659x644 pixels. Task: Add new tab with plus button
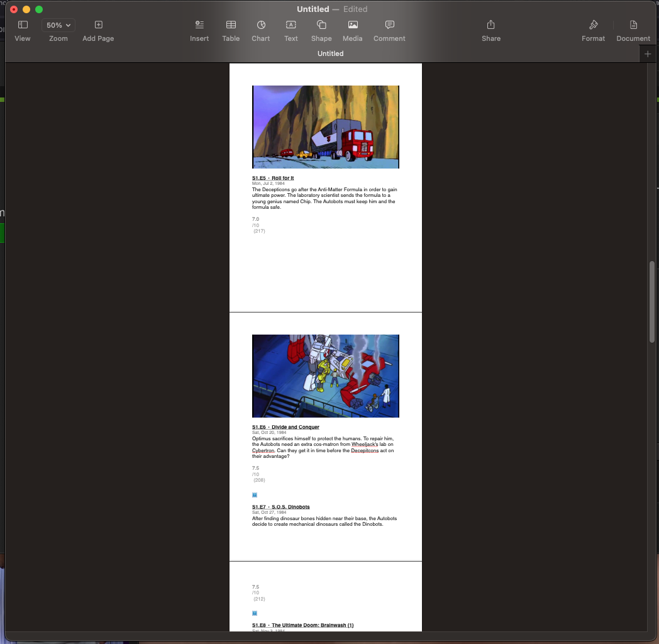(x=648, y=54)
